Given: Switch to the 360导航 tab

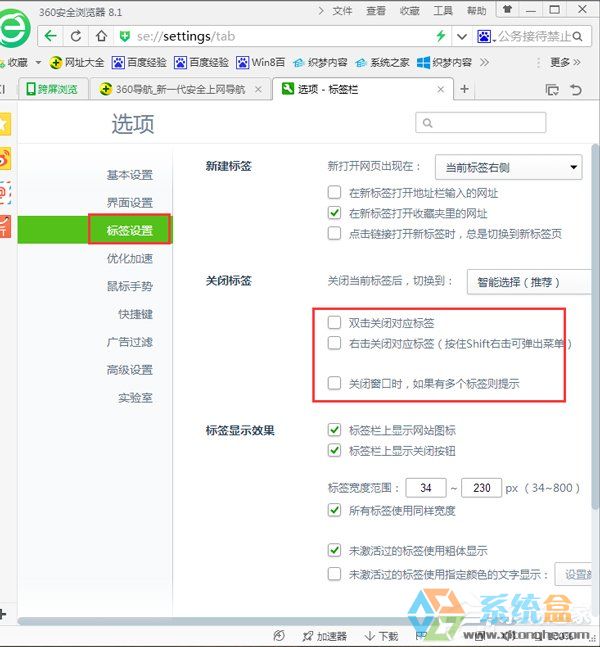Looking at the screenshot, I should tap(181, 89).
